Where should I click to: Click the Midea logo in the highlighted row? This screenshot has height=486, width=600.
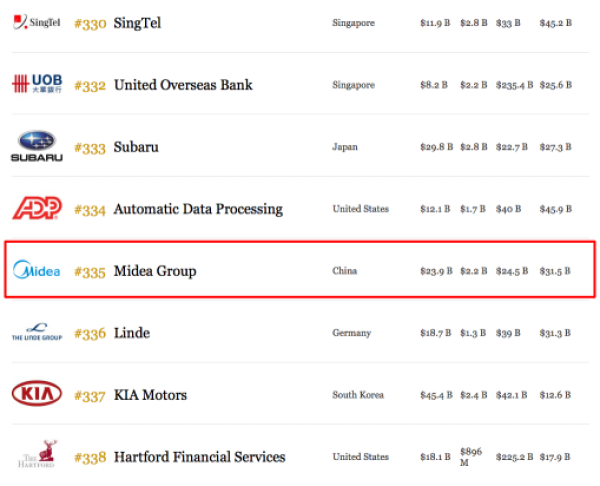37,270
